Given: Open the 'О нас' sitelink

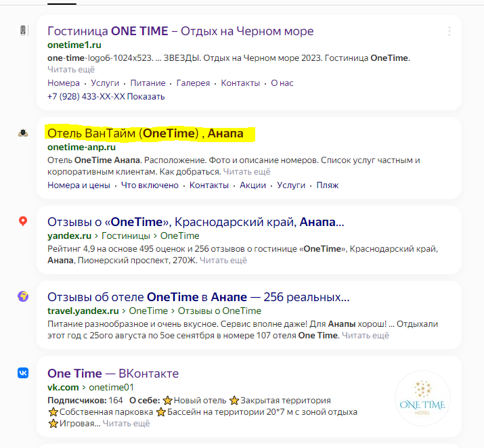Looking at the screenshot, I should coord(282,83).
